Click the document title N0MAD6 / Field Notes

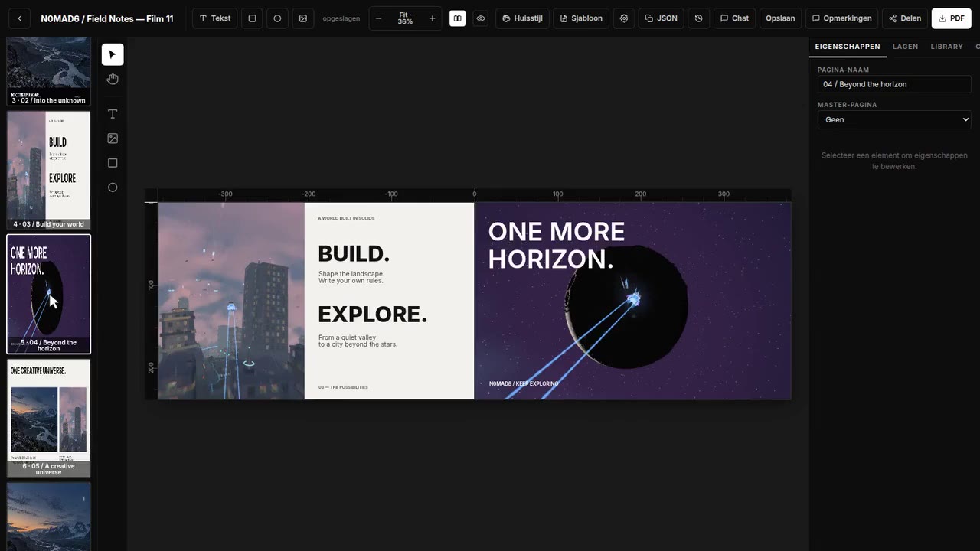[107, 18]
